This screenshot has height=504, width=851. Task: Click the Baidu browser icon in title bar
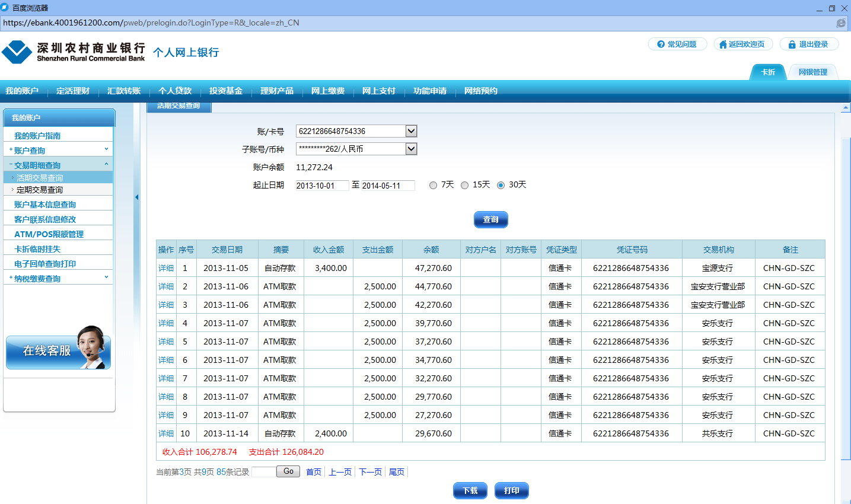pos(5,8)
